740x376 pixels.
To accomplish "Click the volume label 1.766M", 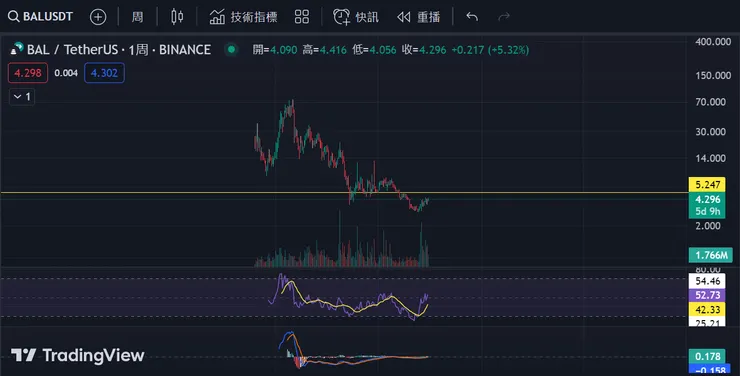I will coord(711,255).
